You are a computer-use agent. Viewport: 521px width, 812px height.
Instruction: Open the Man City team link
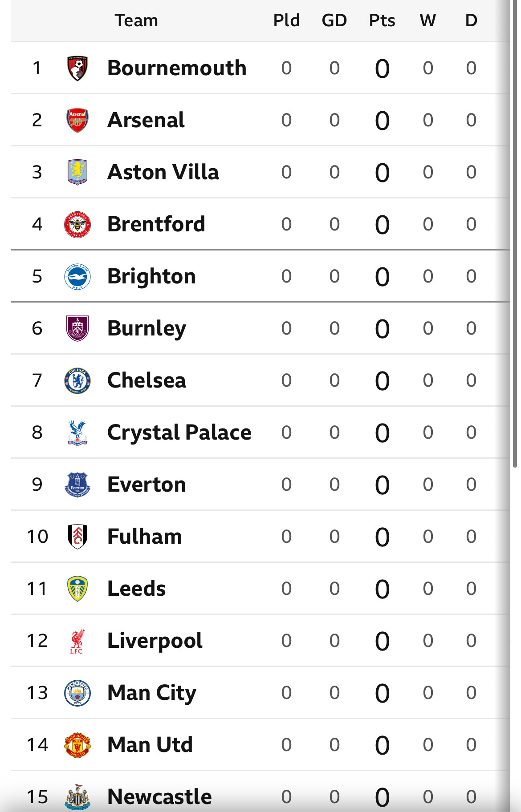click(152, 693)
